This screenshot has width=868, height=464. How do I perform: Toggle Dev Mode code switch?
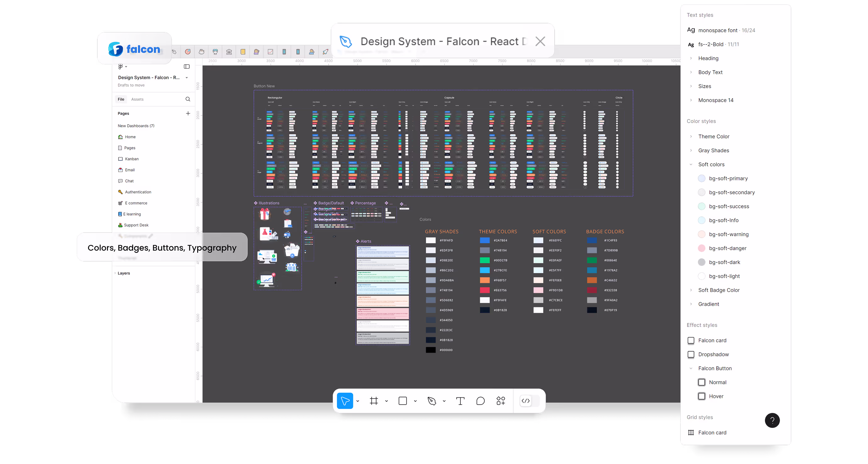529,401
